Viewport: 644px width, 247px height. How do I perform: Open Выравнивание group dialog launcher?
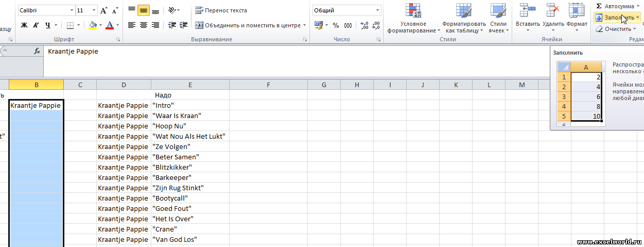(x=304, y=39)
